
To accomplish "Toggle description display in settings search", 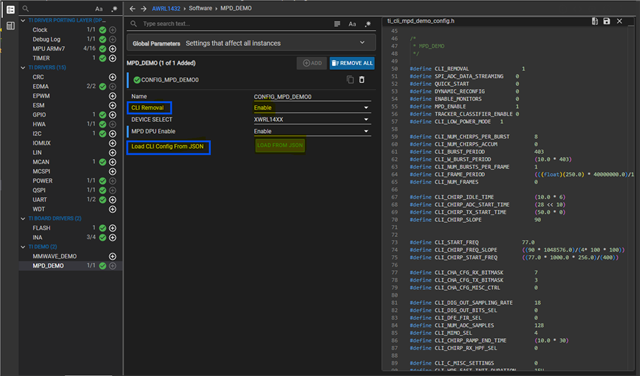I will pyautogui.click(x=337, y=24).
